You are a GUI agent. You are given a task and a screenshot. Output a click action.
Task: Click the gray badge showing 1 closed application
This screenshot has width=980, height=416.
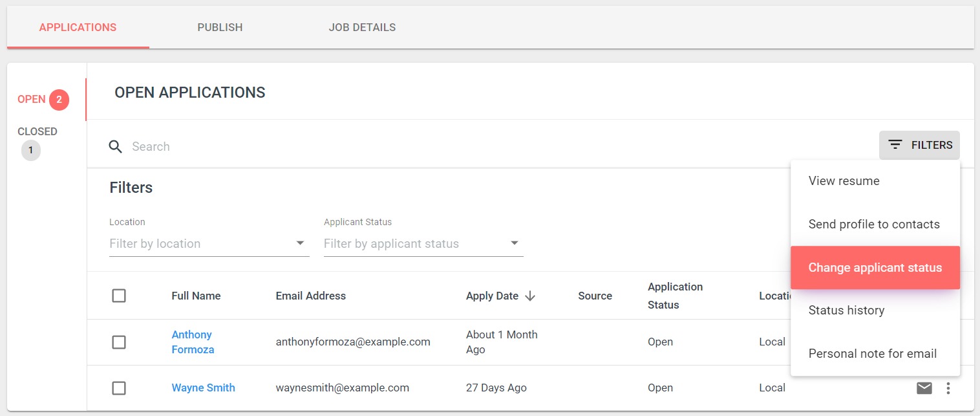click(x=30, y=150)
